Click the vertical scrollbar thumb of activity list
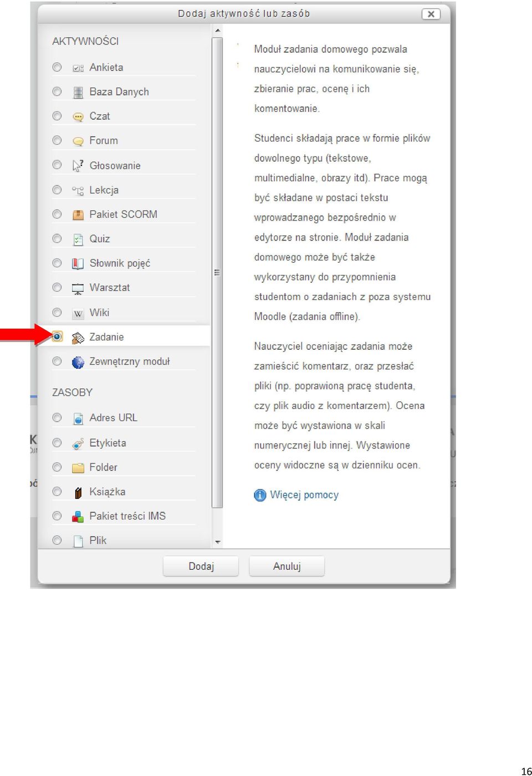Viewport: 532px width, 776px height. point(217,273)
